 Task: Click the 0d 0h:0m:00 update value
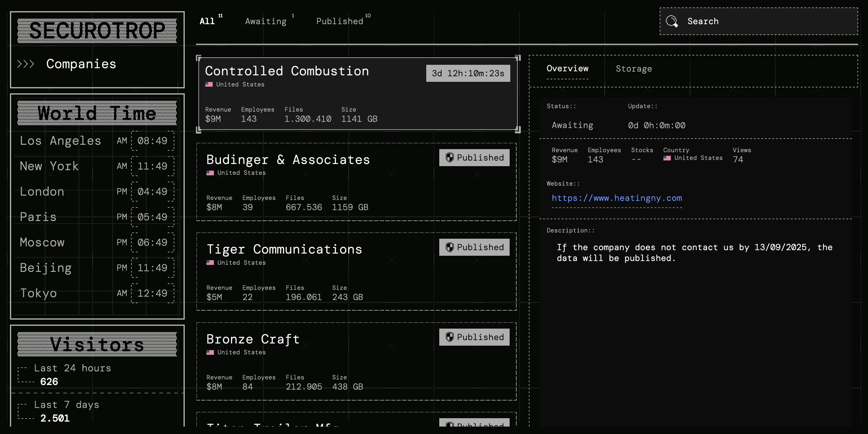(656, 125)
